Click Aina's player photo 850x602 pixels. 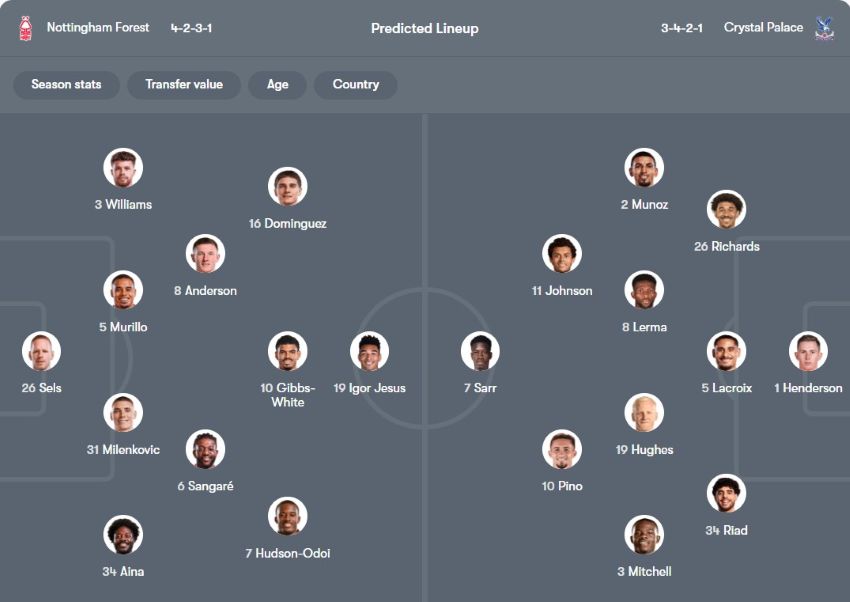pos(123,535)
